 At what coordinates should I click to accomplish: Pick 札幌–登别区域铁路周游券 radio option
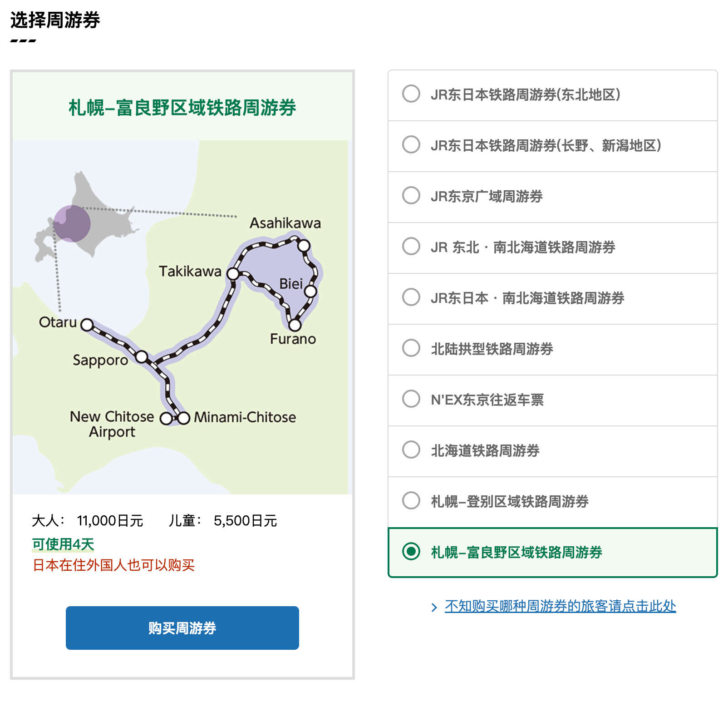click(x=411, y=501)
